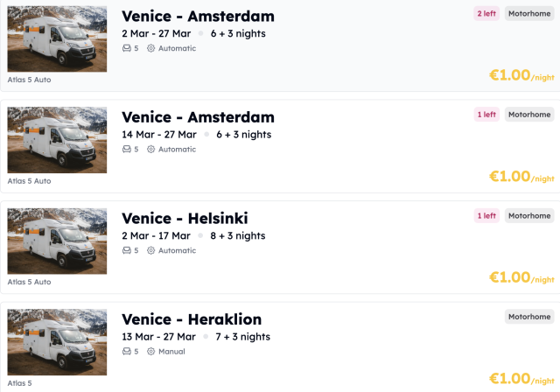Open the Venice - Amsterdam title dated 14 Mar - 27 Mar
560x392 pixels.
(198, 117)
